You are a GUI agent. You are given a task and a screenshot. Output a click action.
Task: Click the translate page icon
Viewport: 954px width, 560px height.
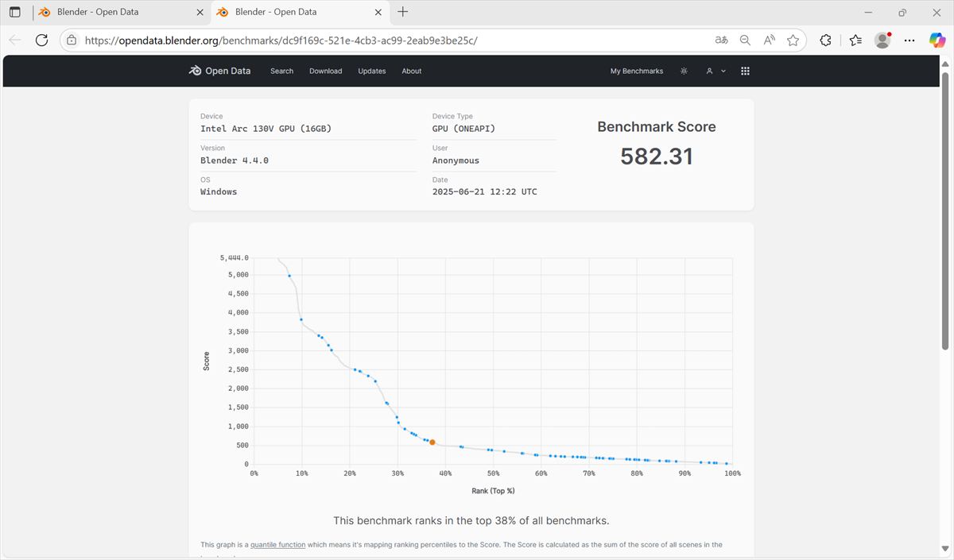721,40
